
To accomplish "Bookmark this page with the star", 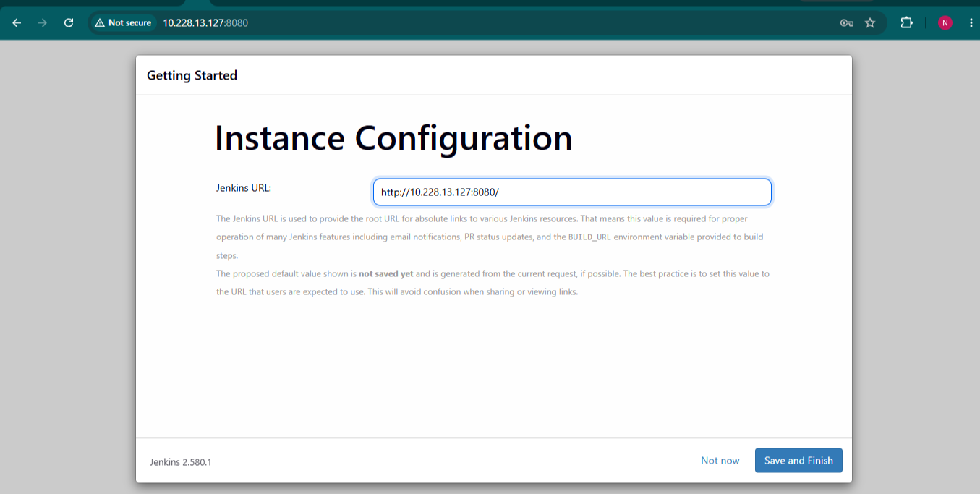I will coord(870,22).
